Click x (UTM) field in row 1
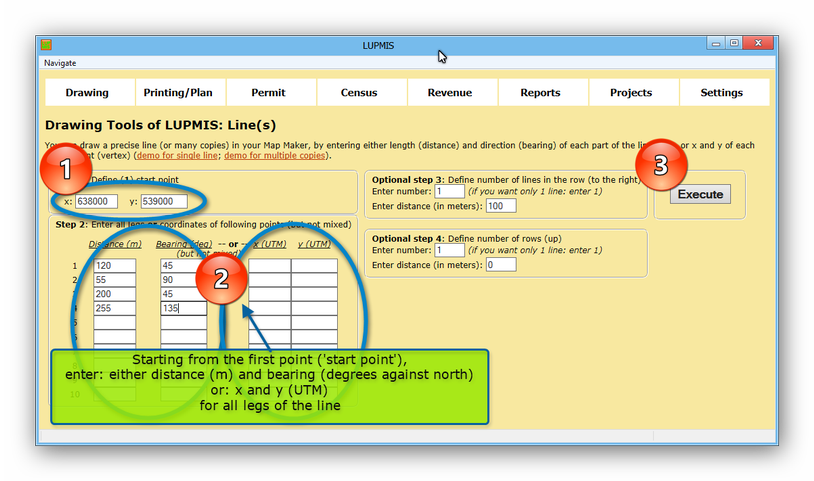814x481 pixels. [x=269, y=265]
